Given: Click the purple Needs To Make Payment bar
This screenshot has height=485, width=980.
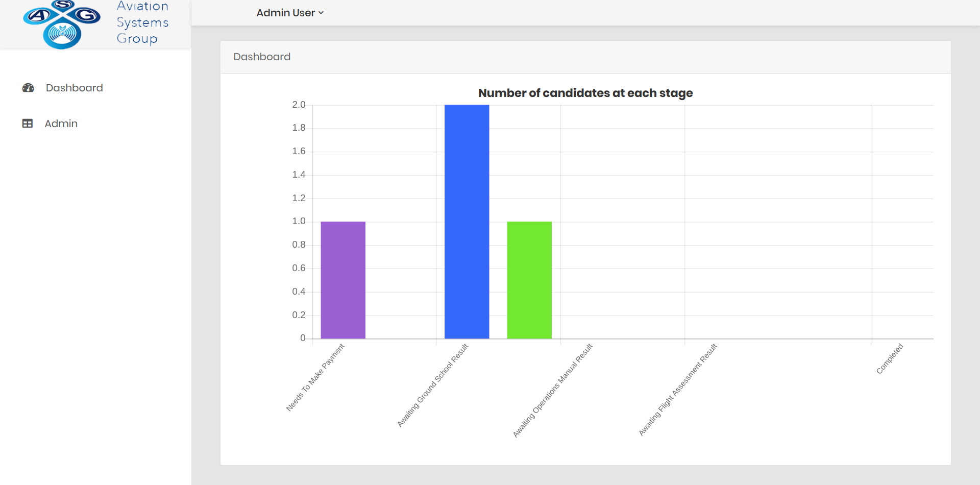Looking at the screenshot, I should click(x=343, y=280).
